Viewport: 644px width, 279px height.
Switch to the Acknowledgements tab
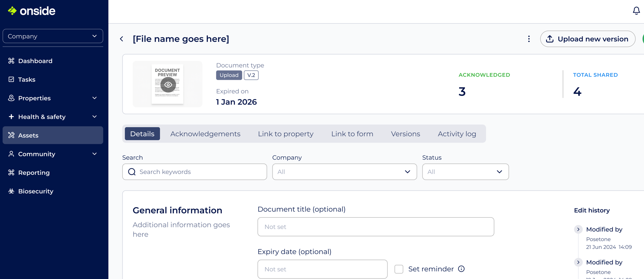(205, 134)
